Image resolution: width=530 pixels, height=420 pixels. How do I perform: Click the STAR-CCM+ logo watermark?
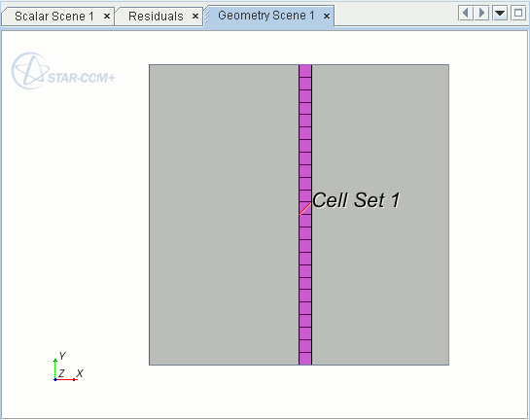point(63,71)
